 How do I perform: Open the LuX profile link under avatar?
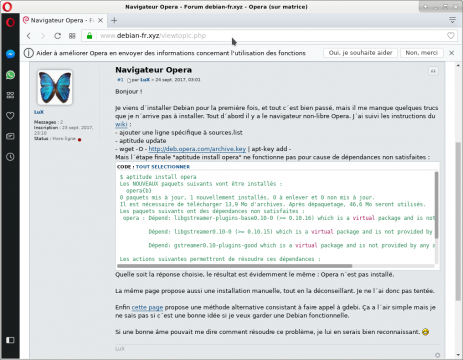tap(39, 112)
